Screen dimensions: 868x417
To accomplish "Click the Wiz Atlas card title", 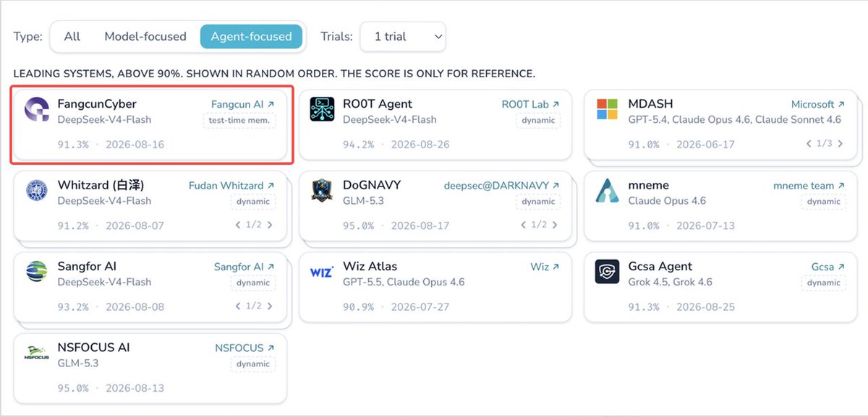I will tap(370, 267).
